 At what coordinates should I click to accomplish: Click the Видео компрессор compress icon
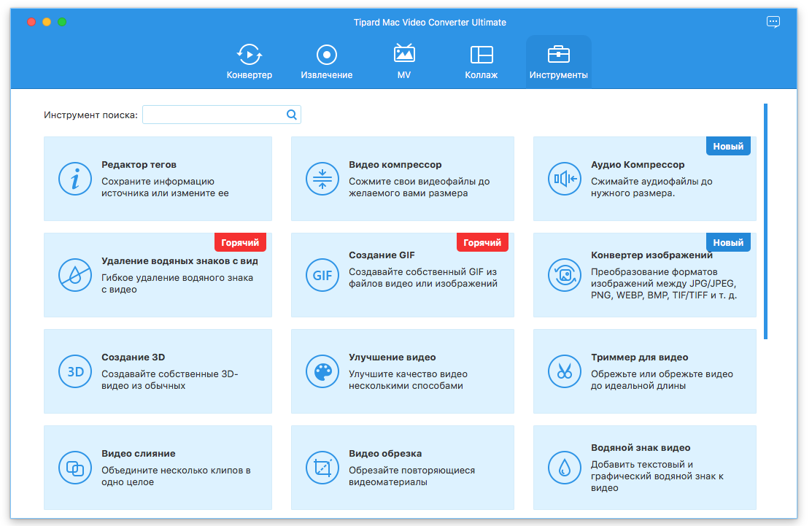[x=322, y=179]
